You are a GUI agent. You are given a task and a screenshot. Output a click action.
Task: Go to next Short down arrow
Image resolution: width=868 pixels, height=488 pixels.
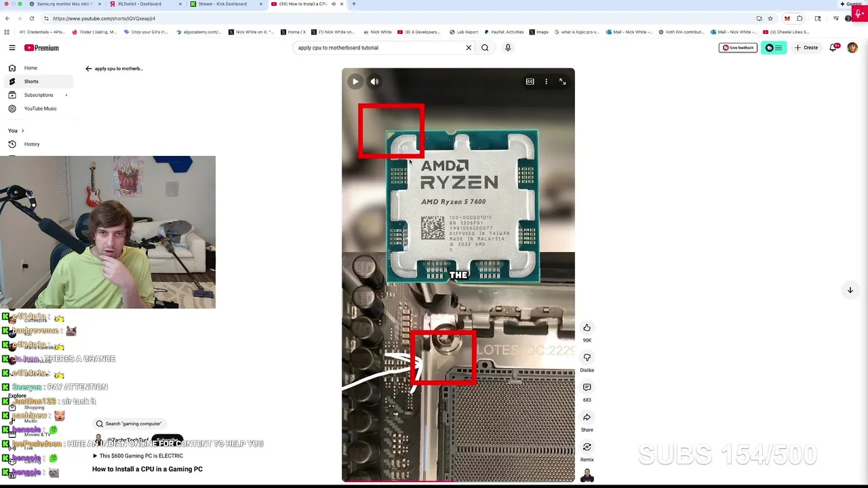click(850, 290)
